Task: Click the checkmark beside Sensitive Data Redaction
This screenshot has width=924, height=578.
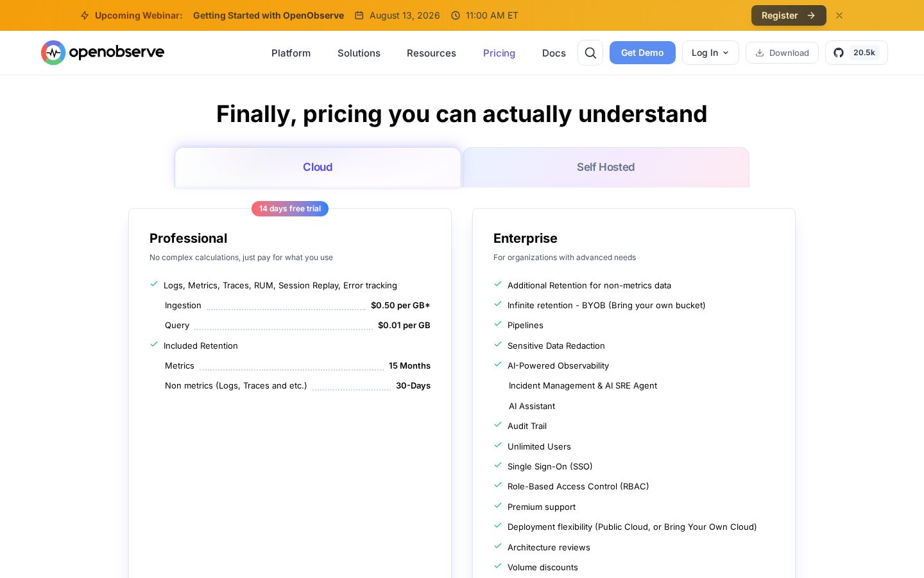Action: pos(498,345)
